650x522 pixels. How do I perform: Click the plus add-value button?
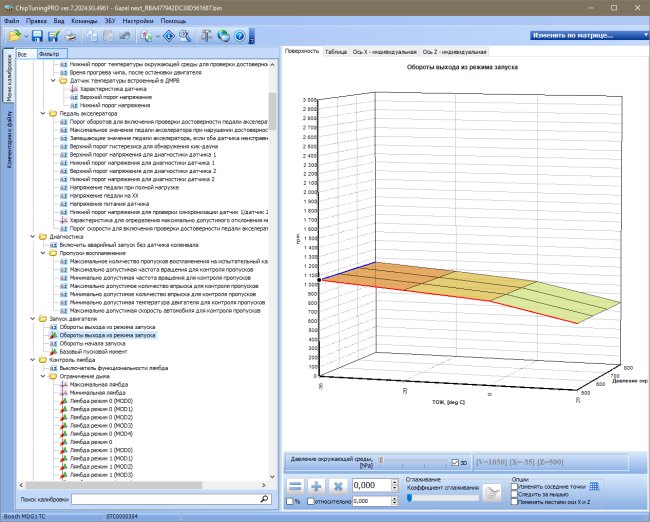pos(317,486)
